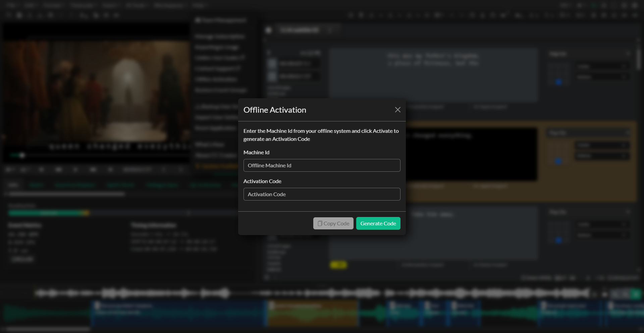644x333 pixels.
Task: Click the Generate Code button
Action: (378, 223)
